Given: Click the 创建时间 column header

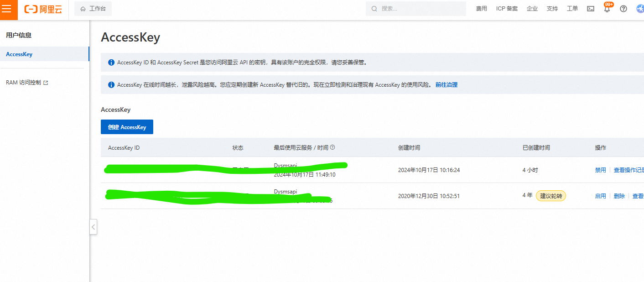Looking at the screenshot, I should pos(409,148).
